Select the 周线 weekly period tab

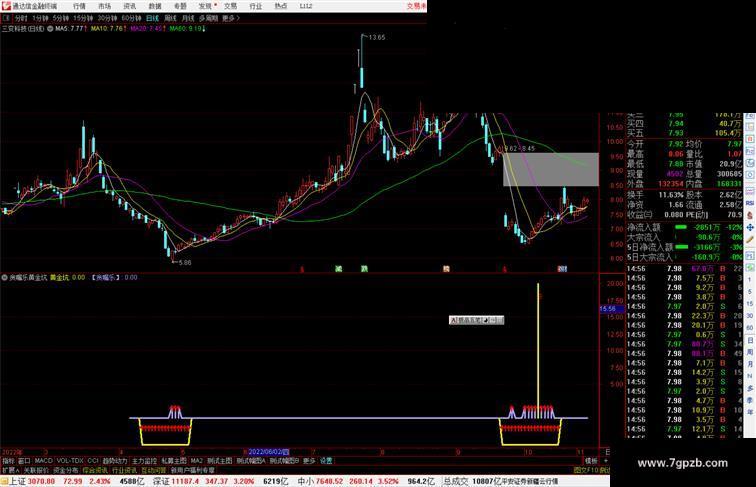(170, 18)
